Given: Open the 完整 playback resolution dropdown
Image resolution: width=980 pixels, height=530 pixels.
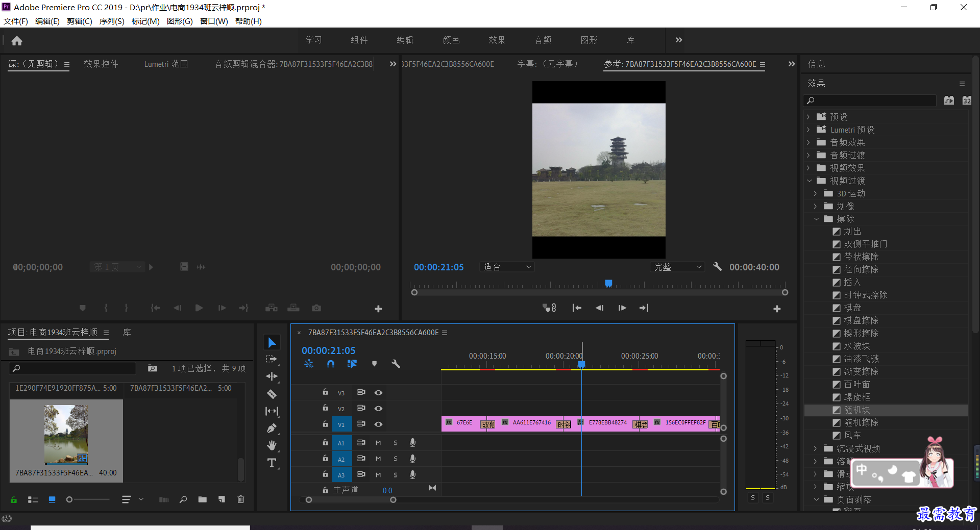Looking at the screenshot, I should coord(678,267).
